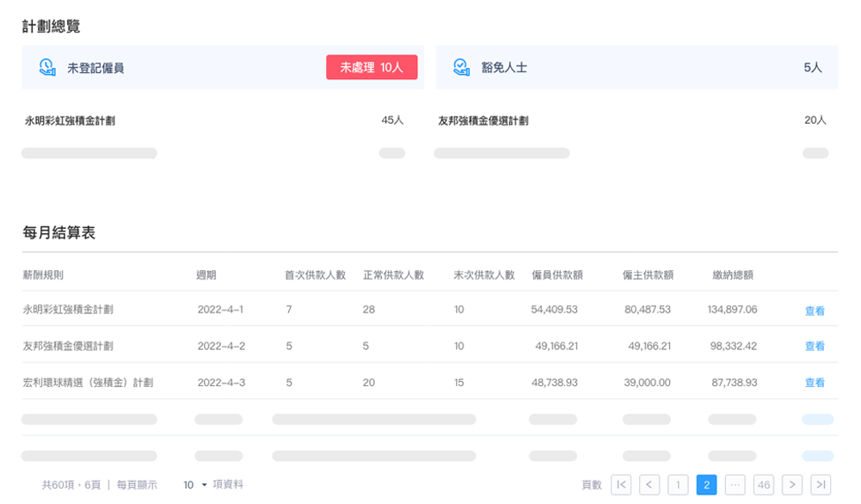The width and height of the screenshot is (861, 504).
Task: Open the items-per-page dropdown showing 10
Action: pyautogui.click(x=195, y=485)
